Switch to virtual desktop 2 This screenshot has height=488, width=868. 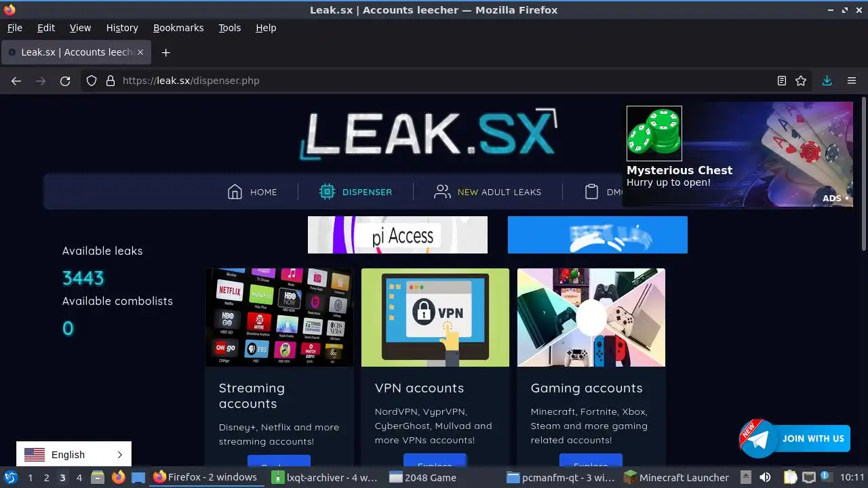46,477
